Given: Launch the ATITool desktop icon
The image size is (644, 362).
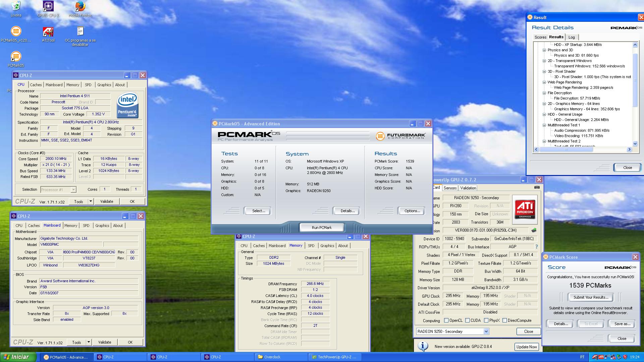Looking at the screenshot, I should tap(48, 34).
